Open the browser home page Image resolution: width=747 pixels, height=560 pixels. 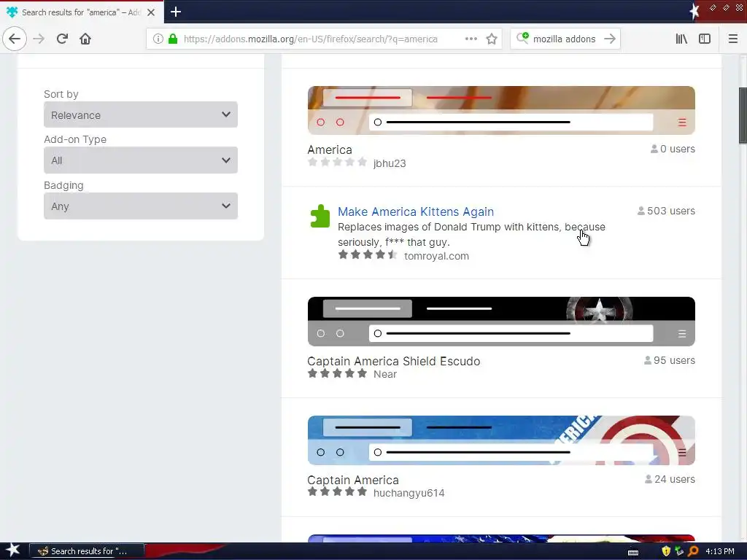click(x=85, y=39)
